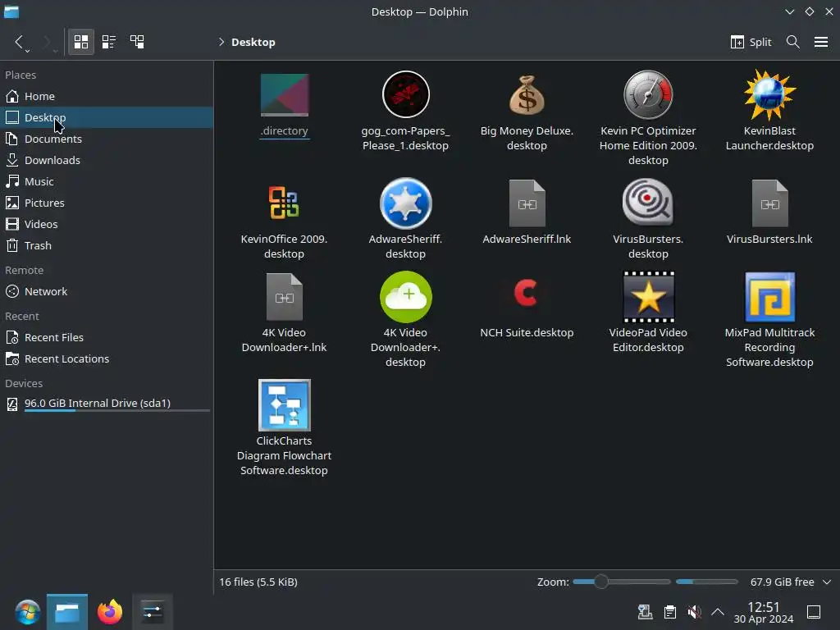Switch to Details tree view mode
Viewport: 840px width, 630px height.
coord(137,42)
